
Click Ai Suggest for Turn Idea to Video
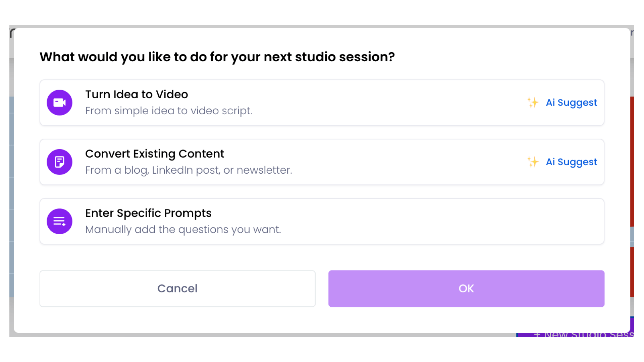[x=571, y=103]
